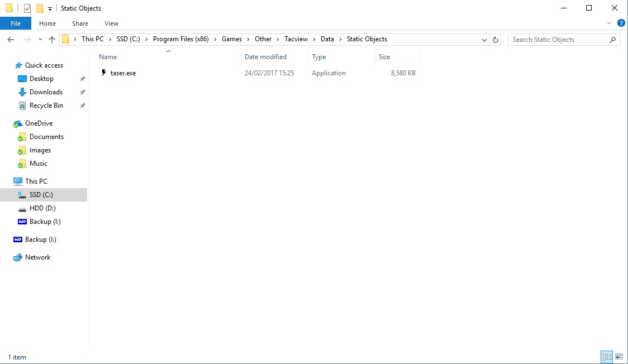Open Customize Quick Access Toolbar dropdown
628x364 pixels.
click(x=50, y=8)
